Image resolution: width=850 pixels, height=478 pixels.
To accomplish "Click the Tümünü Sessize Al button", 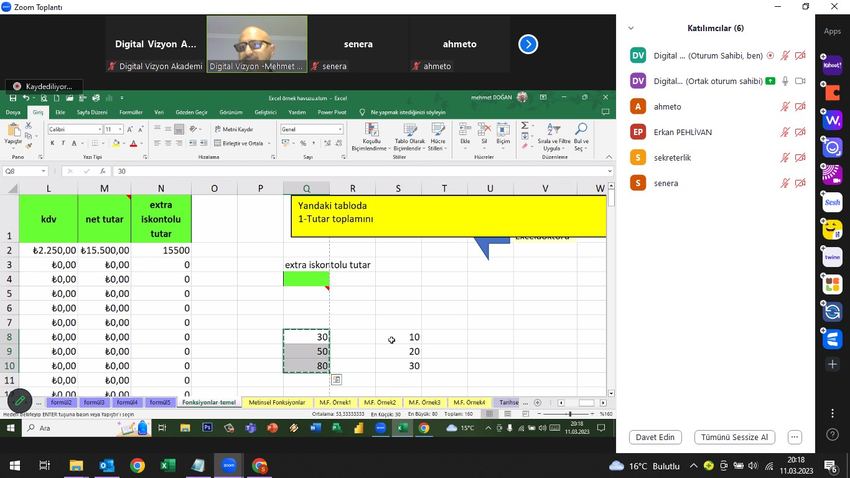I will 735,437.
